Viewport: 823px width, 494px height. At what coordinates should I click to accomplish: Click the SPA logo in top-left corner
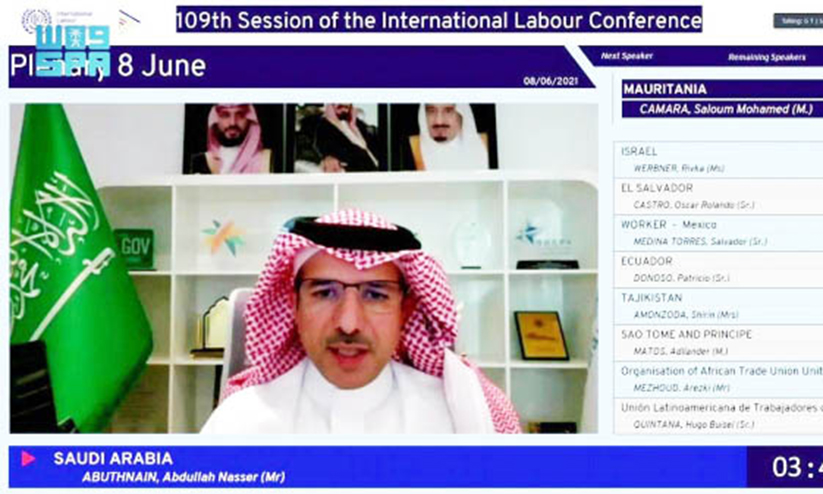click(x=72, y=49)
